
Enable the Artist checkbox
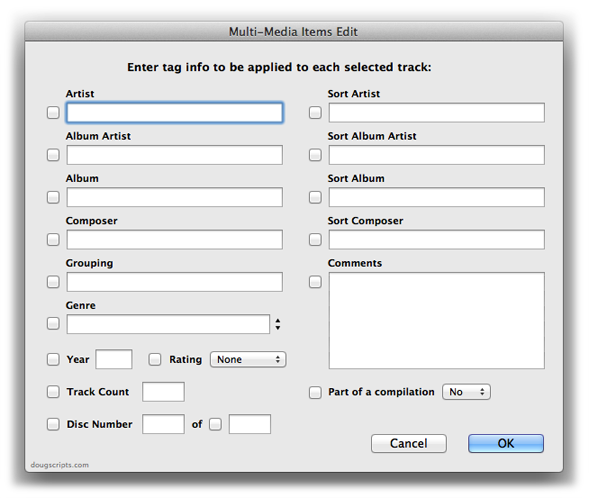[x=53, y=112]
